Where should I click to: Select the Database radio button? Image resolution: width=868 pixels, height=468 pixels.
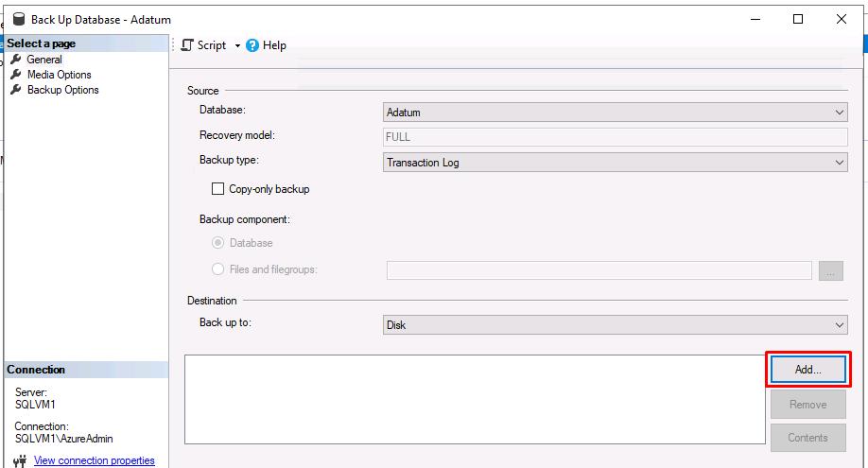click(x=218, y=243)
